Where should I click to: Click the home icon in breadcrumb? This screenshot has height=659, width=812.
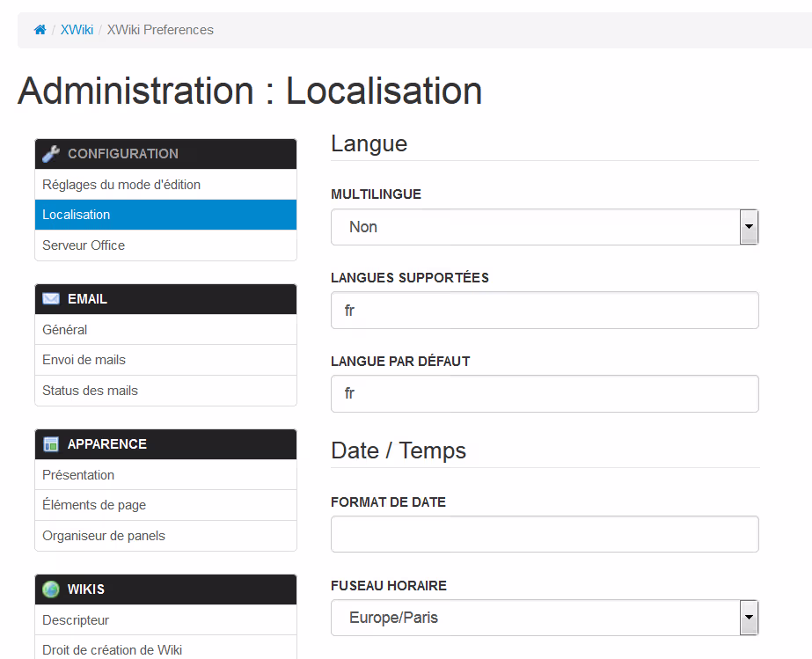click(x=40, y=30)
